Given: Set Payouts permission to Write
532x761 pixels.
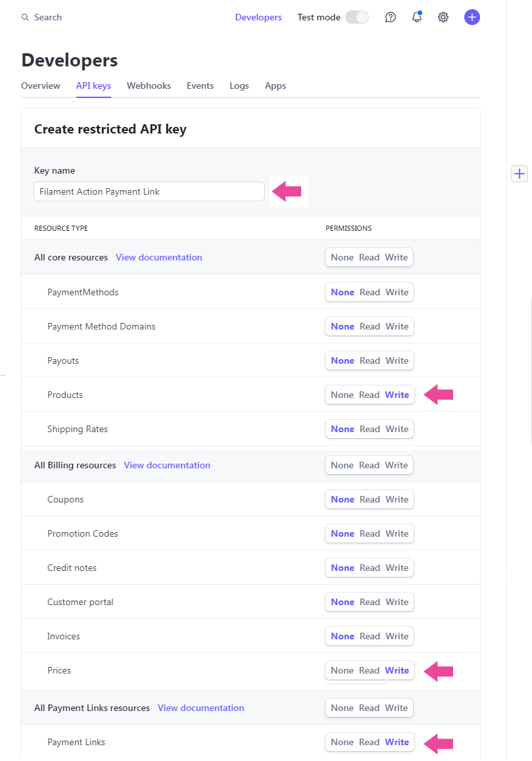Looking at the screenshot, I should [397, 360].
